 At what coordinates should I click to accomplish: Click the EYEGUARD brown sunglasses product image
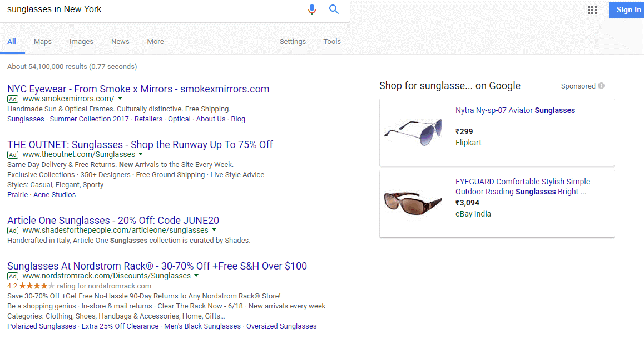413,203
